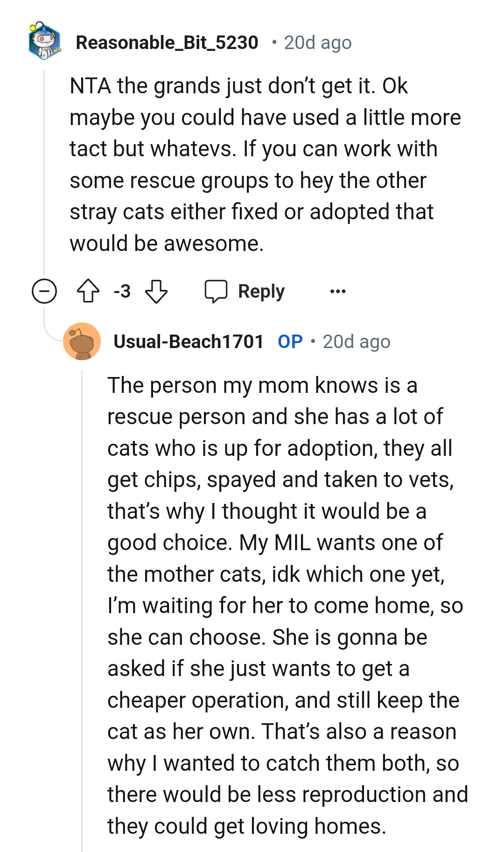This screenshot has width=504, height=852.
Task: Tap OP's line "The person my mom knows"
Action: point(262,385)
